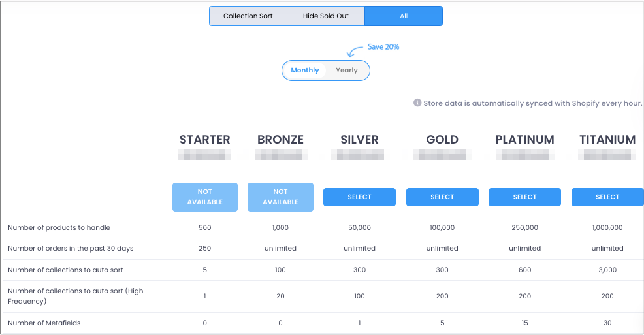
Task: Open the Hide Sold Out tab
Action: (x=326, y=16)
